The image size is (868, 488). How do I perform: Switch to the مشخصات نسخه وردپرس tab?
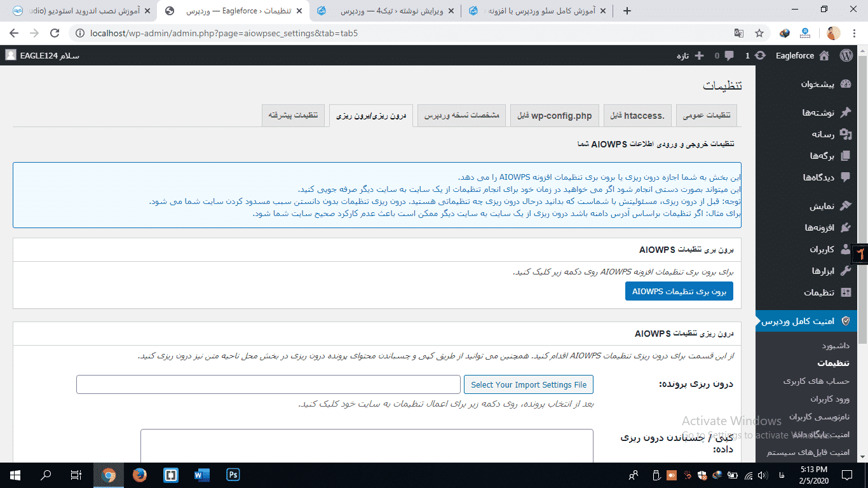coord(462,116)
